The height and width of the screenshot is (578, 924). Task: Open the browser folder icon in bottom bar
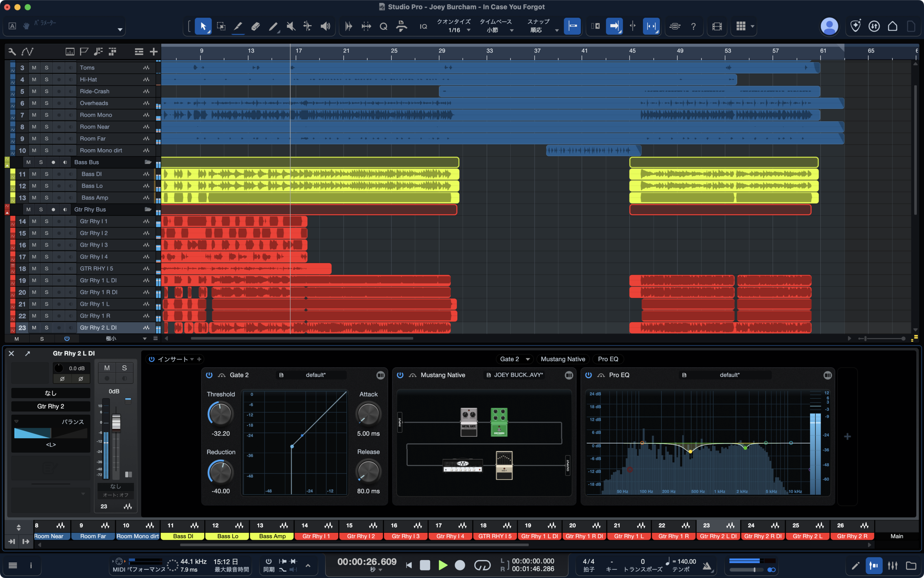(x=911, y=565)
